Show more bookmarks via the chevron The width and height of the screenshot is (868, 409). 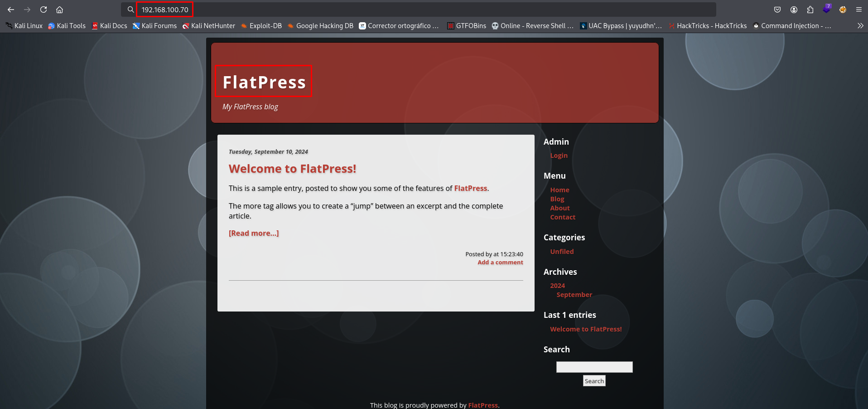point(860,26)
